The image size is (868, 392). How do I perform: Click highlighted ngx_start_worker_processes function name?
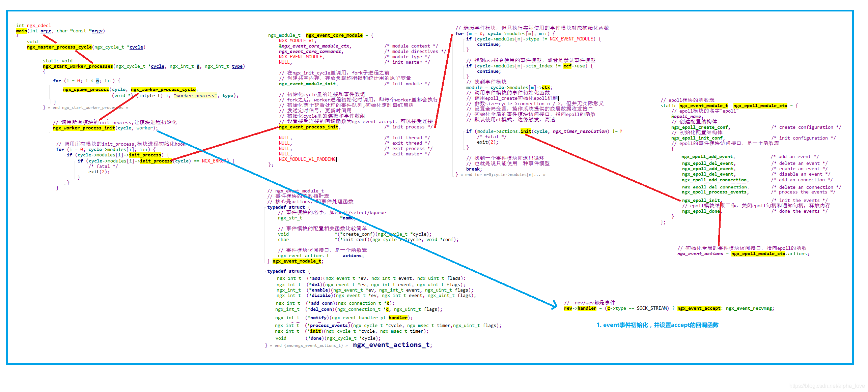78,66
